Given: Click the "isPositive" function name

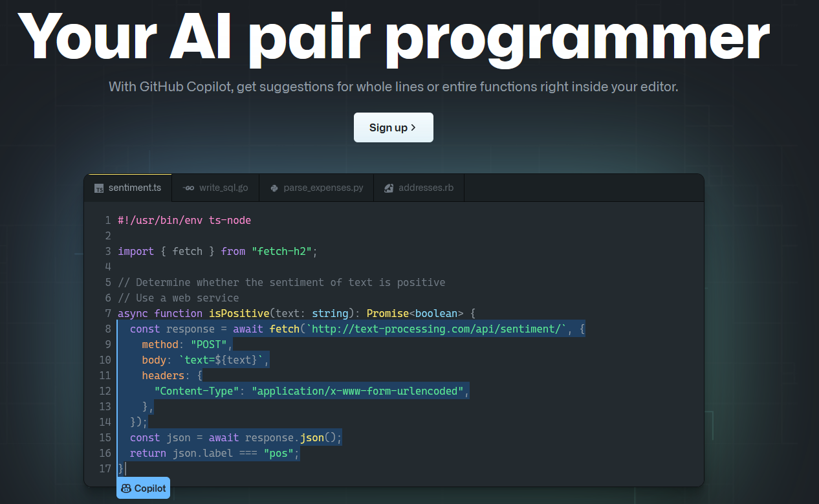Looking at the screenshot, I should [239, 313].
